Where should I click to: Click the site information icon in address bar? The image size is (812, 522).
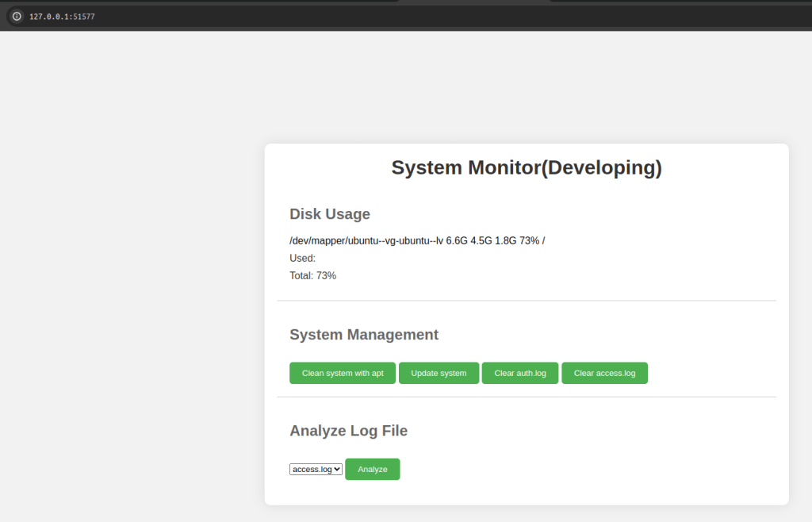(x=17, y=16)
